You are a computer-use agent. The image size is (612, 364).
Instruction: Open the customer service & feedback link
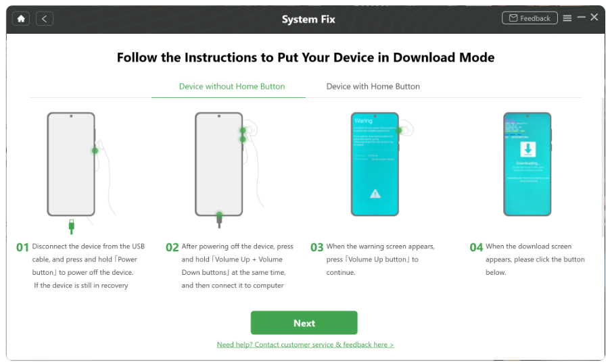point(305,344)
